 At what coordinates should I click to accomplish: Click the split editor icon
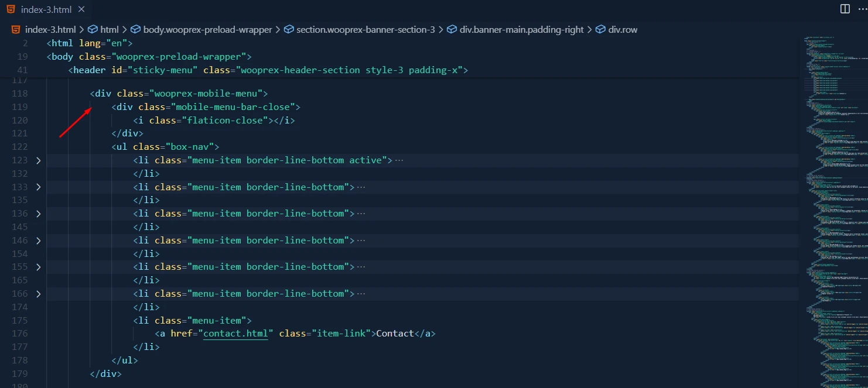tap(845, 9)
